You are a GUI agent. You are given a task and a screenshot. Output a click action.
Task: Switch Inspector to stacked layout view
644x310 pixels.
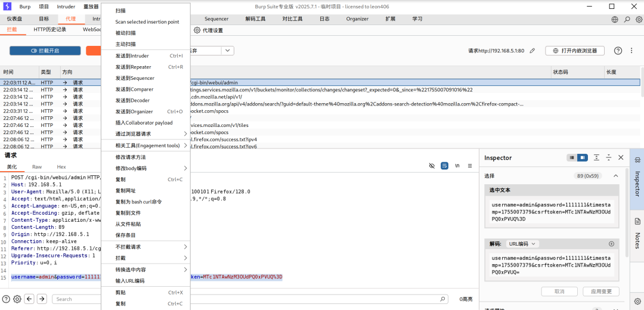571,157
